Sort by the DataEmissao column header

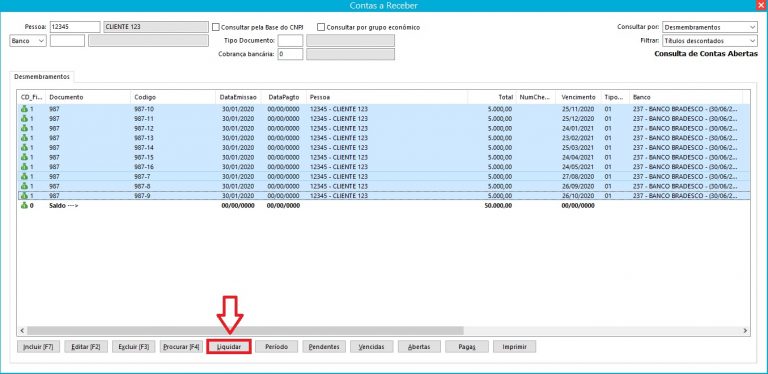(239, 97)
